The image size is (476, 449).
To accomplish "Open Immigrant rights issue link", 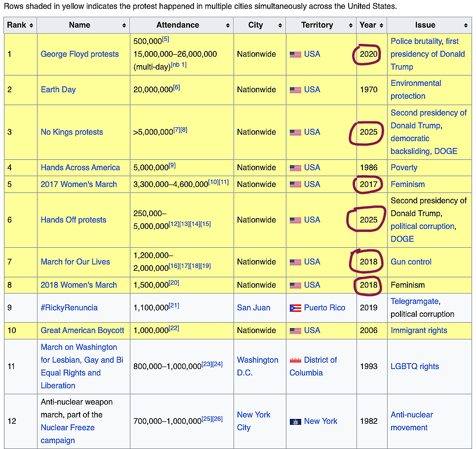I will pos(419,331).
